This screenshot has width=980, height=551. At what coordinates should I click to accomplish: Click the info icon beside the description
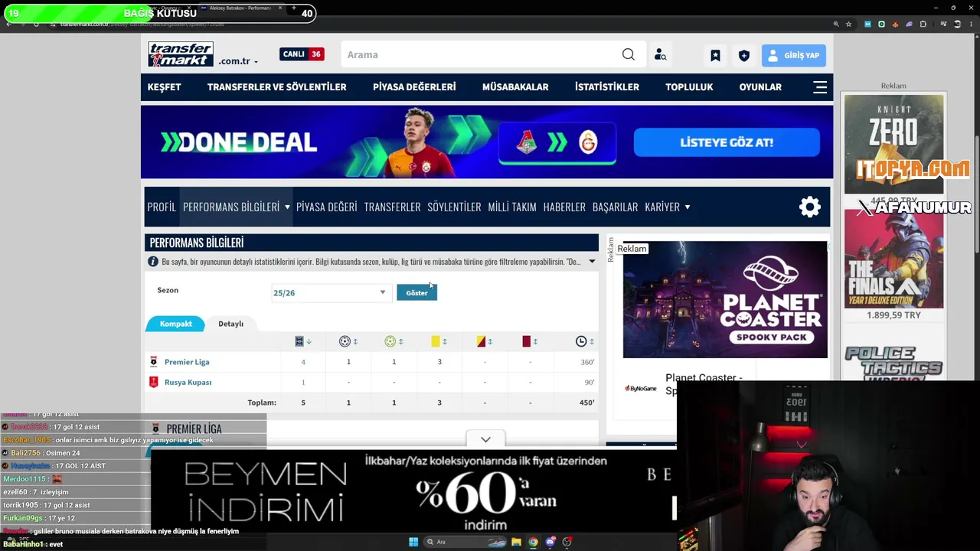(153, 262)
